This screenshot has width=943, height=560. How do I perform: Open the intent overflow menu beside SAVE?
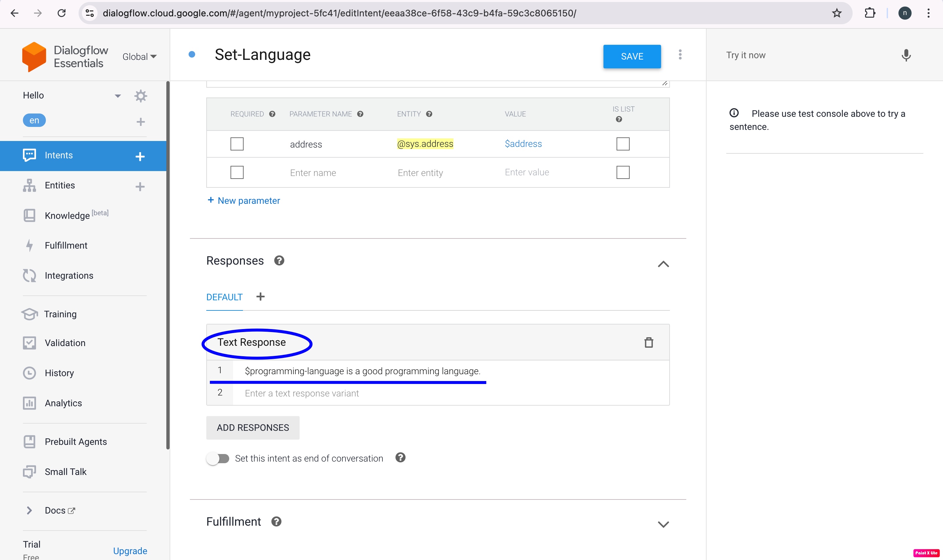[680, 55]
